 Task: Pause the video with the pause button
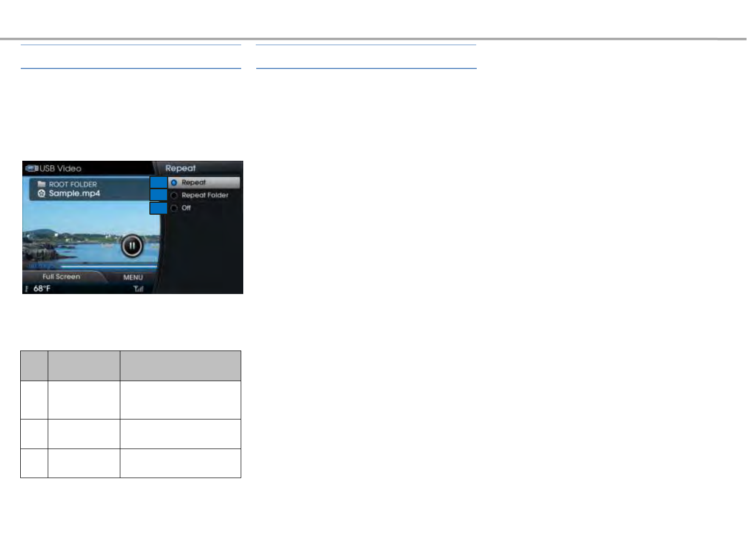pos(132,246)
